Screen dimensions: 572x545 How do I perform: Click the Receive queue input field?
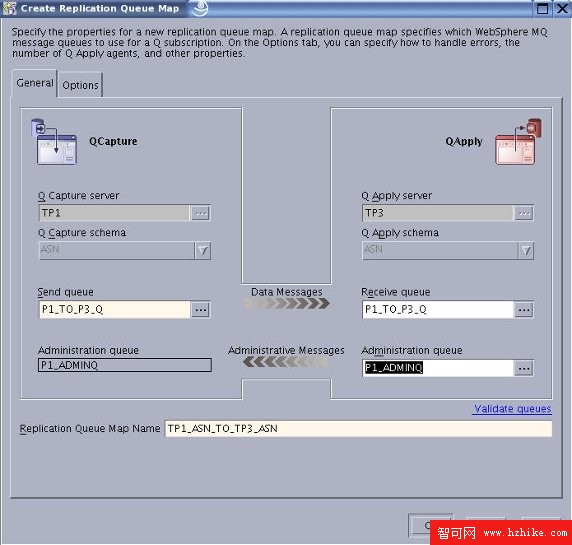point(438,310)
